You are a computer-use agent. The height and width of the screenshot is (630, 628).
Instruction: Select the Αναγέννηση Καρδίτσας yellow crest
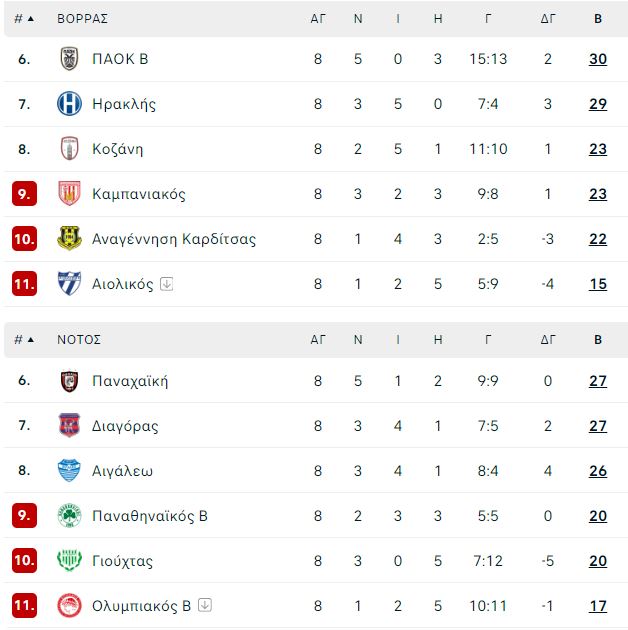point(69,239)
